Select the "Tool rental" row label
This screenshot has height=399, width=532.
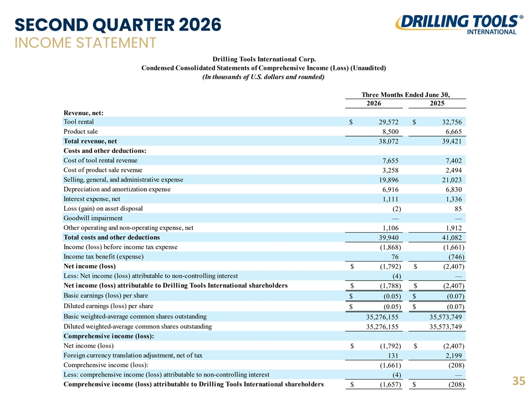pyautogui.click(x=78, y=122)
